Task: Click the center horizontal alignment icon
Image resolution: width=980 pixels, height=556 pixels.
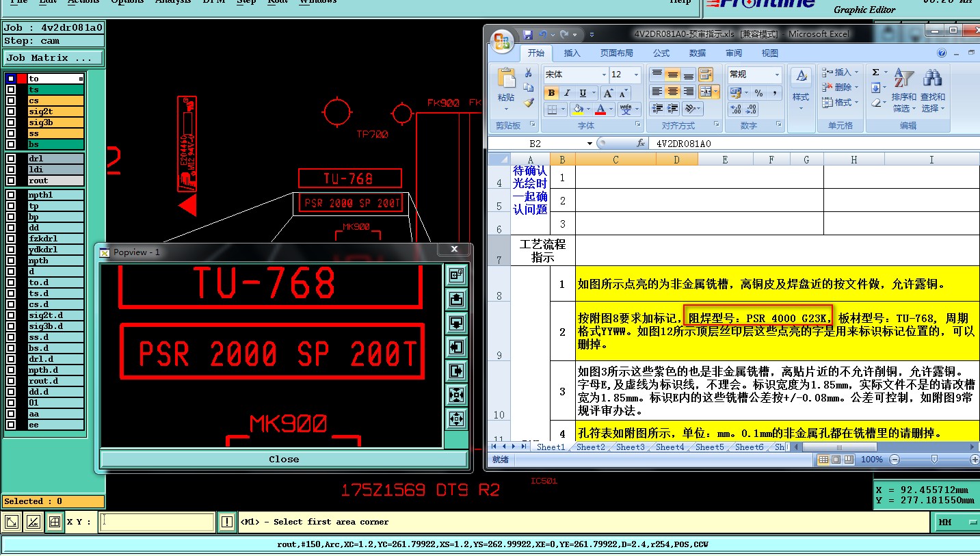Action: click(673, 92)
